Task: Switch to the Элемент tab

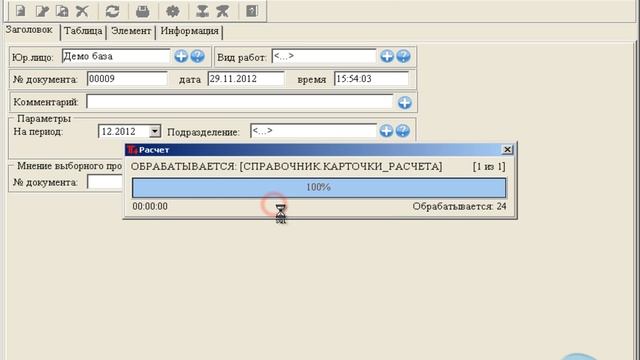Action: coord(131,31)
